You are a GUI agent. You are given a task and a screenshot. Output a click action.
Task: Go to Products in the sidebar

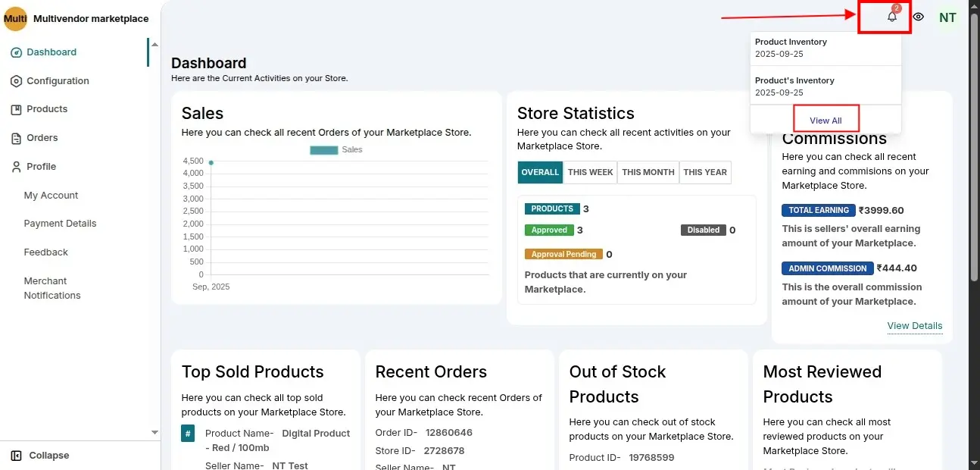coord(47,109)
